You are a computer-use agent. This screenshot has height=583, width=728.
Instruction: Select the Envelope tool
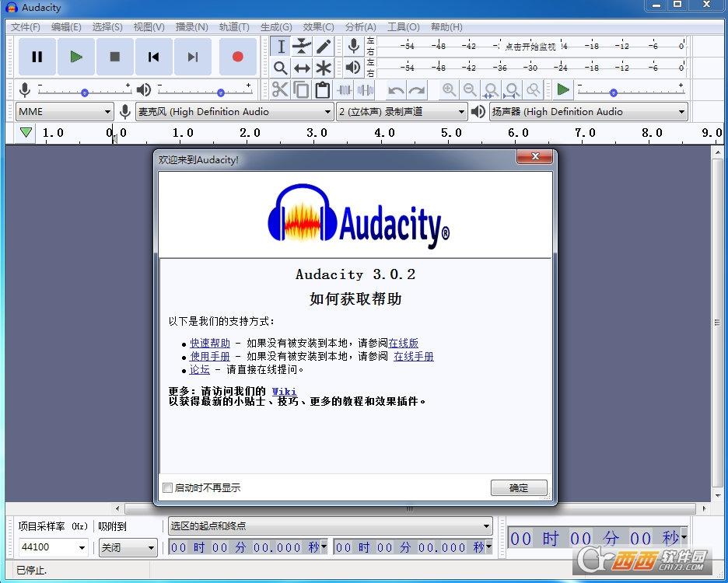coord(302,47)
